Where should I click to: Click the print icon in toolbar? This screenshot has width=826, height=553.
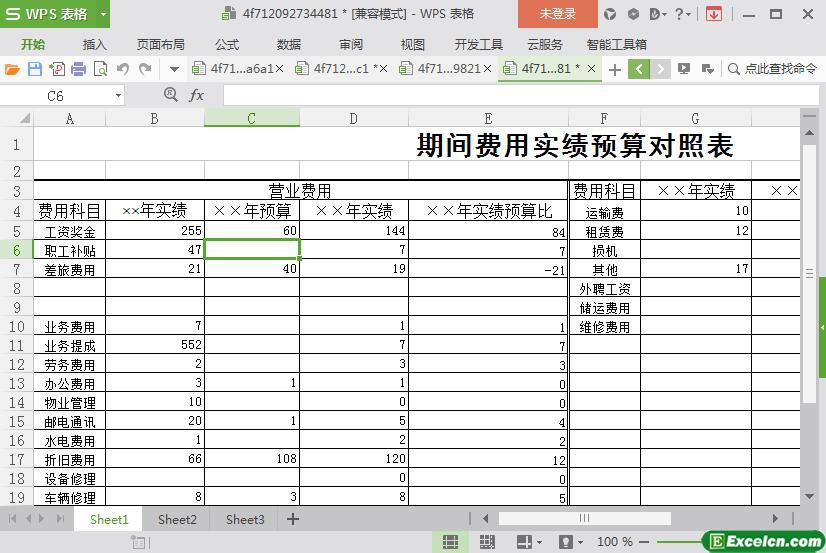78,69
